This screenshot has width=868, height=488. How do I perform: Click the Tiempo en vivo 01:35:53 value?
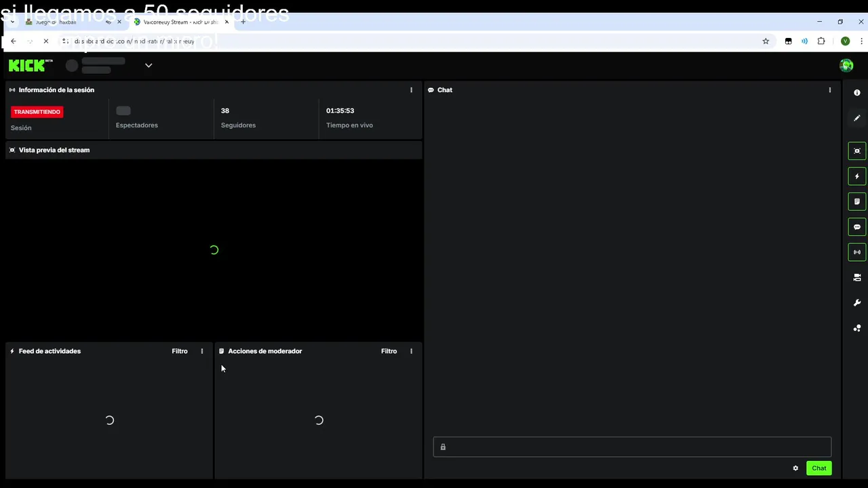[x=340, y=110]
